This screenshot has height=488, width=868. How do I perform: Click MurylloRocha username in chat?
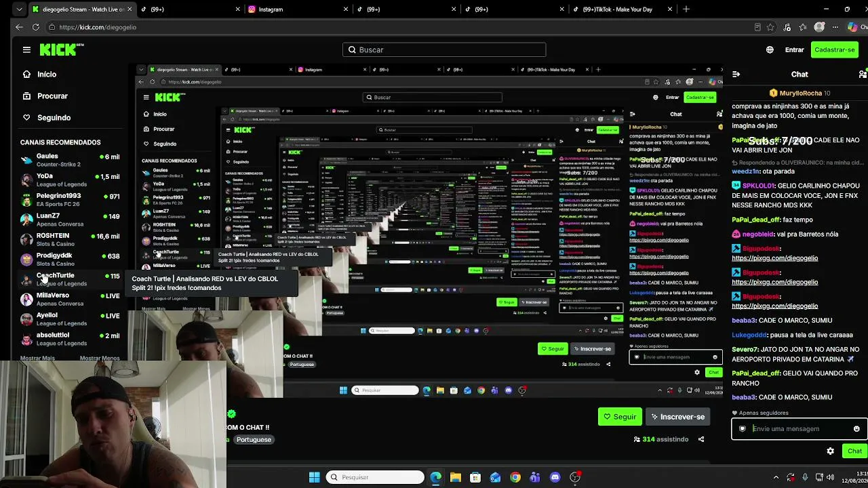[800, 93]
